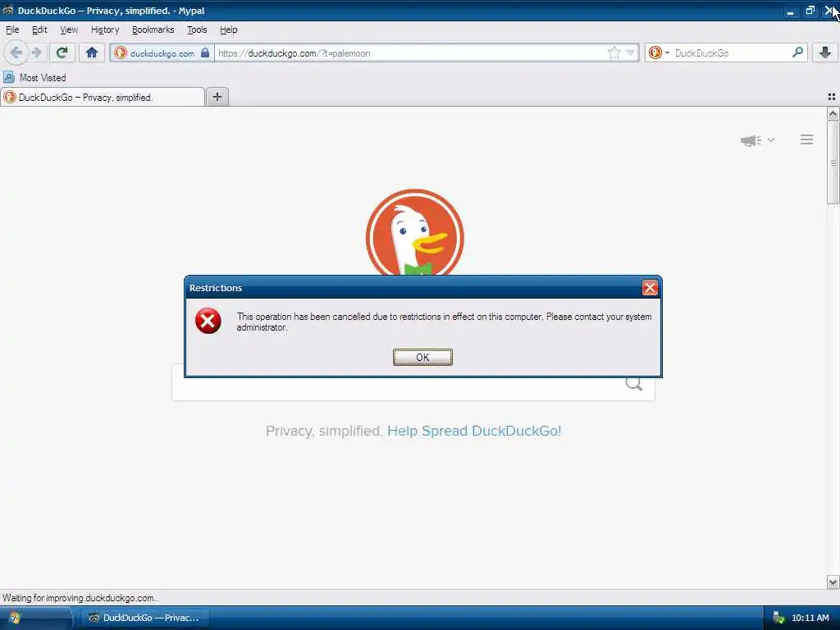Click the red error icon in dialog
The width and height of the screenshot is (840, 630).
(x=208, y=321)
